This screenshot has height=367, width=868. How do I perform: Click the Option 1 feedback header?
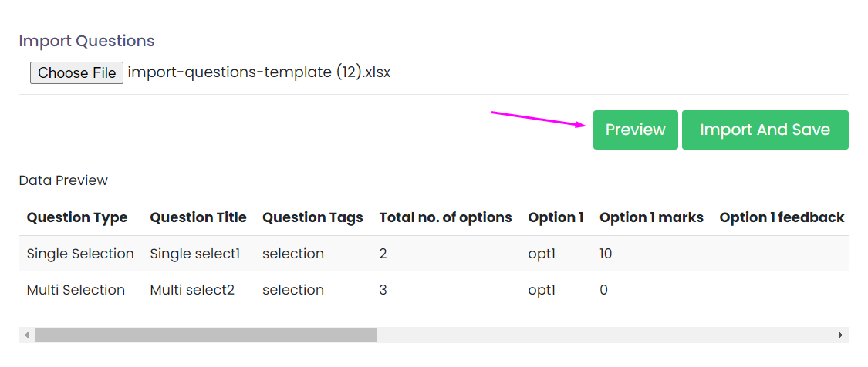(x=782, y=217)
